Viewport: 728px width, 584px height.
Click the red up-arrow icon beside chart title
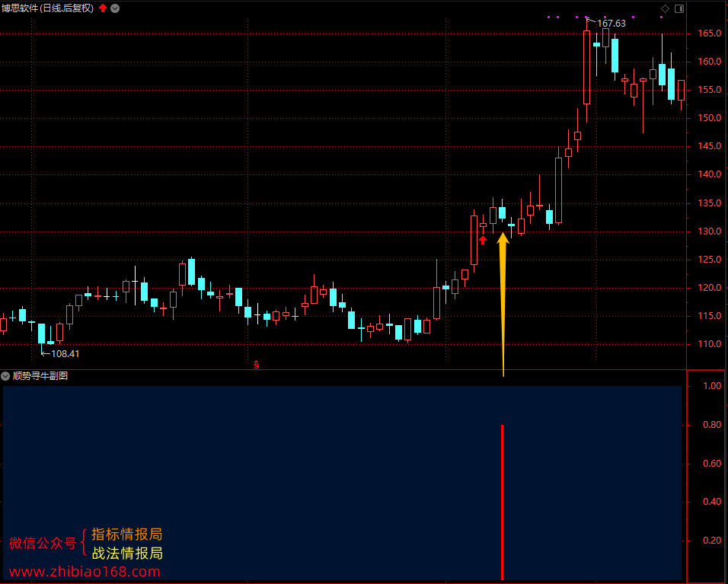point(103,8)
